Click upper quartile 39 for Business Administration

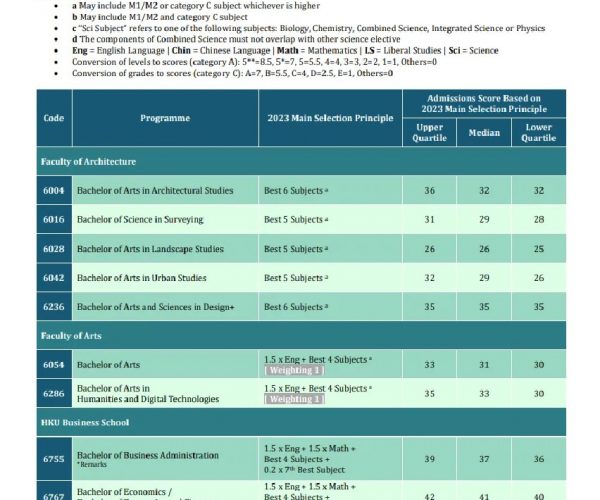click(429, 459)
